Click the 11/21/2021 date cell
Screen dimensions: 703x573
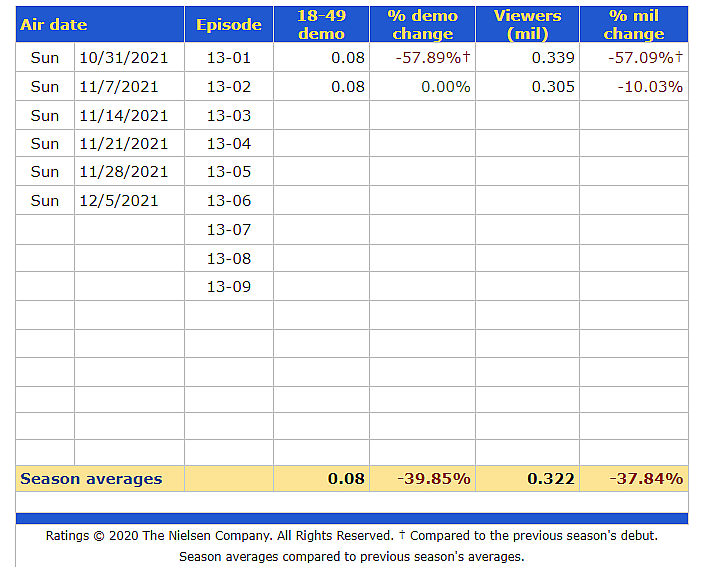pyautogui.click(x=124, y=144)
